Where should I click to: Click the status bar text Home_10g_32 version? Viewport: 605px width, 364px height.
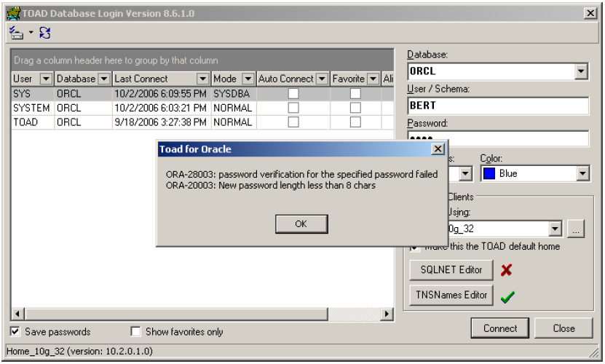coord(79,352)
